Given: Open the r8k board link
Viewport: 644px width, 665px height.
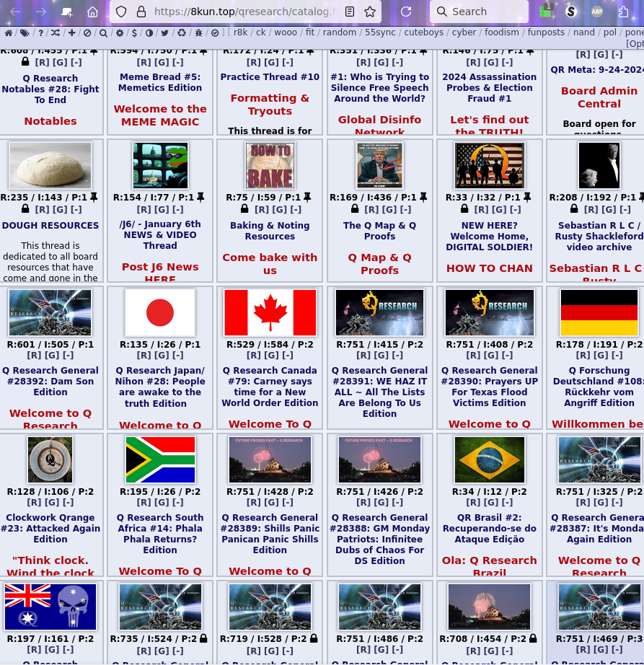Looking at the screenshot, I should 240,32.
